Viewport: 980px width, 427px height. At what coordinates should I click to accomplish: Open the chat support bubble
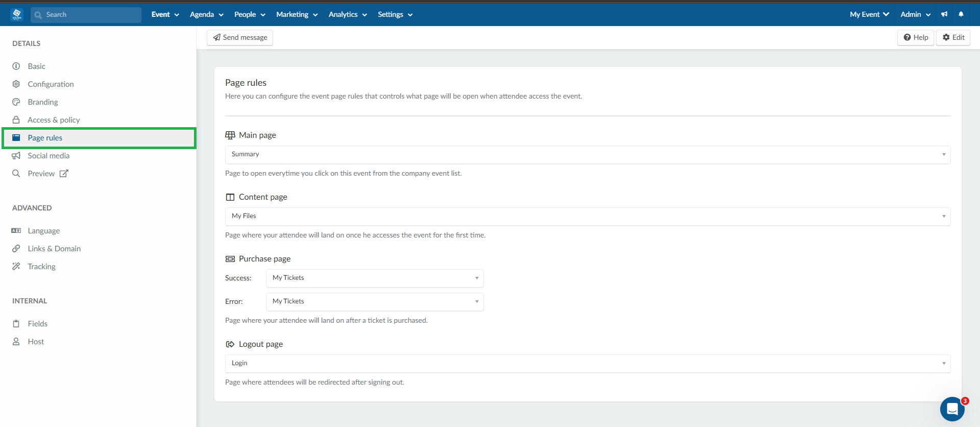952,409
